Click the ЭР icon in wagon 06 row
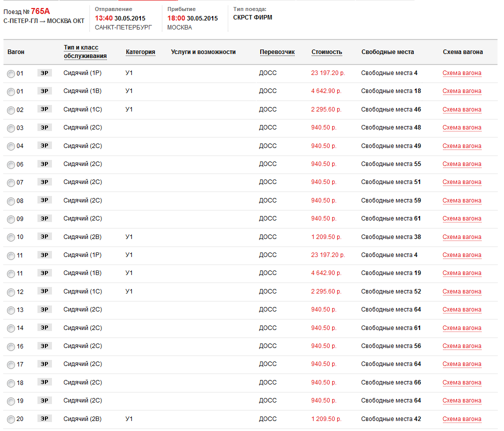 44,163
